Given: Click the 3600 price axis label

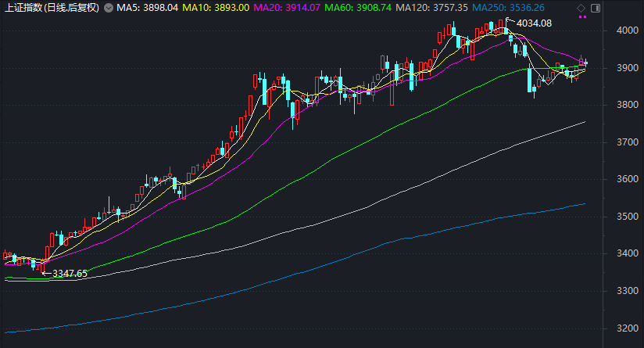Looking at the screenshot, I should pyautogui.click(x=627, y=179).
